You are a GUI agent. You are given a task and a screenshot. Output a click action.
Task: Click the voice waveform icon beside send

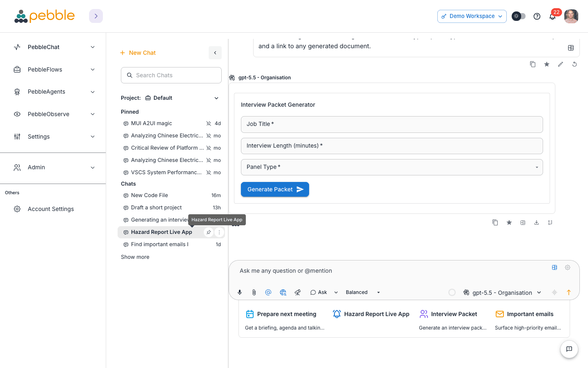[555, 292]
